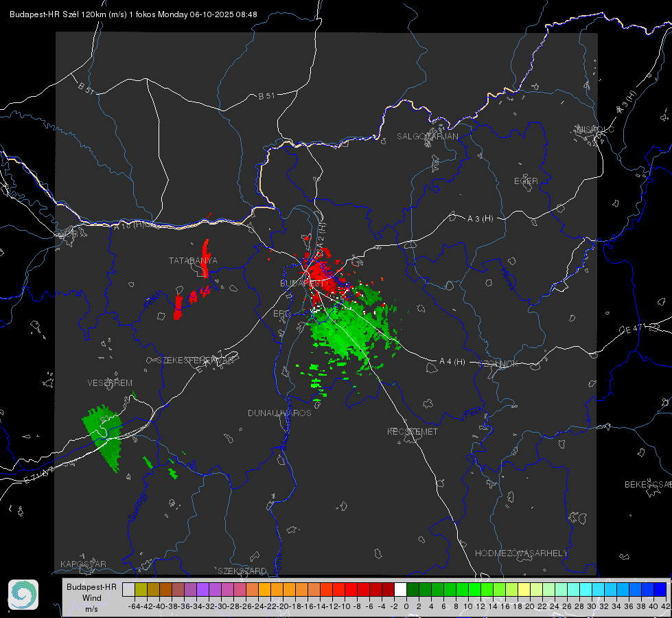Click the BUDAPEST city label

pos(302,284)
